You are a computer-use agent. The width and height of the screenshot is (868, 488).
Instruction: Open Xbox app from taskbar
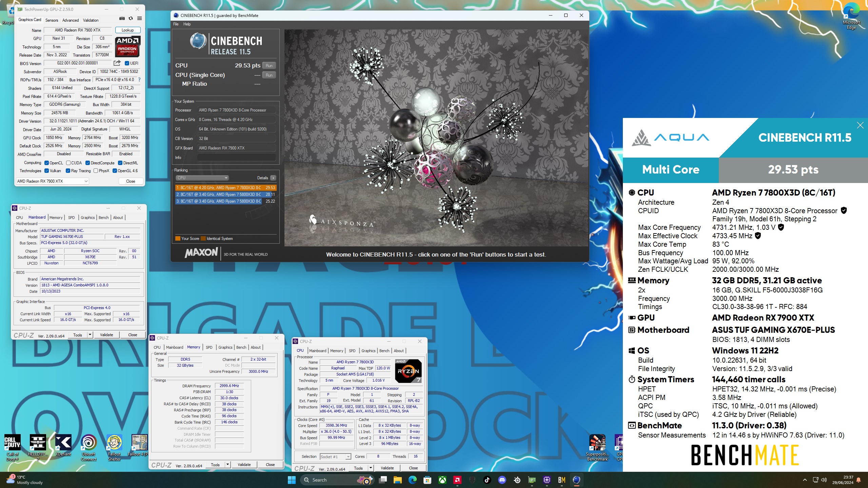pyautogui.click(x=442, y=480)
